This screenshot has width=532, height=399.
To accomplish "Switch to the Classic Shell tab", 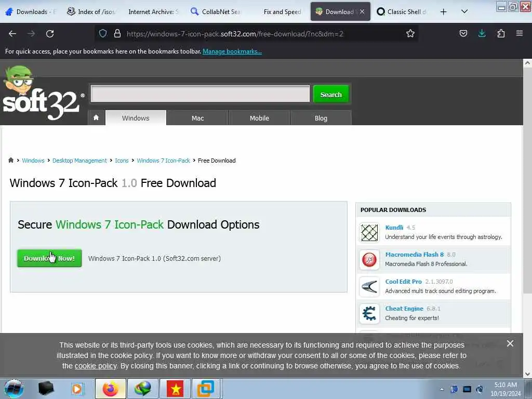I will pos(402,12).
